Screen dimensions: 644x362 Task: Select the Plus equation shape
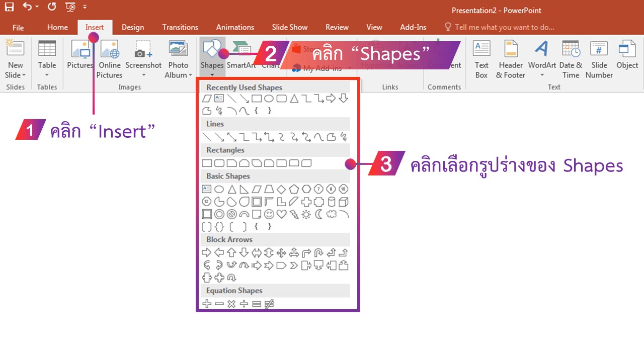[x=206, y=304]
